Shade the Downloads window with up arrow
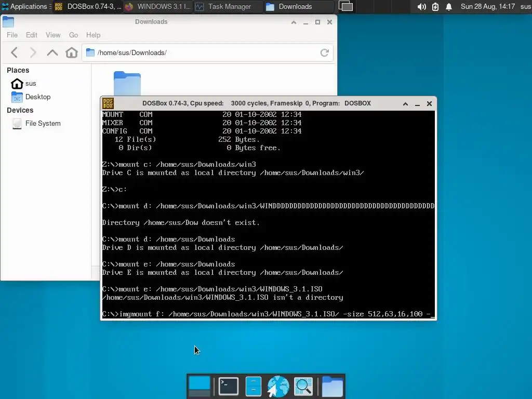The width and height of the screenshot is (532, 399). [294, 22]
